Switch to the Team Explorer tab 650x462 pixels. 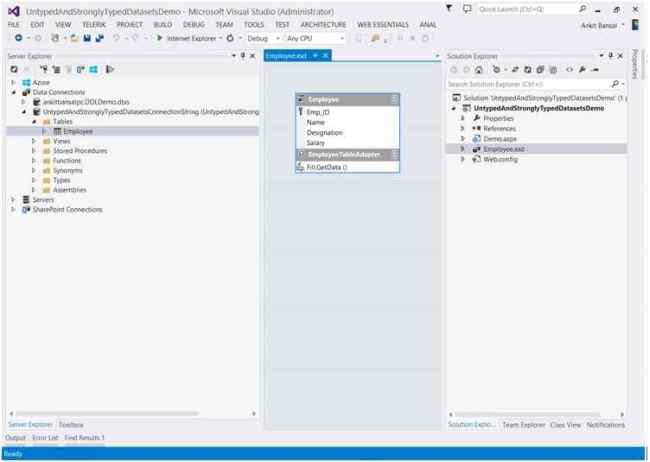tap(524, 425)
